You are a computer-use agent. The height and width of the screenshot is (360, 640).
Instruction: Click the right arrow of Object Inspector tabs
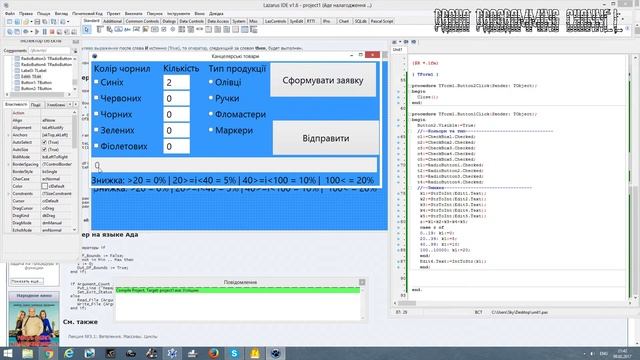point(76,105)
